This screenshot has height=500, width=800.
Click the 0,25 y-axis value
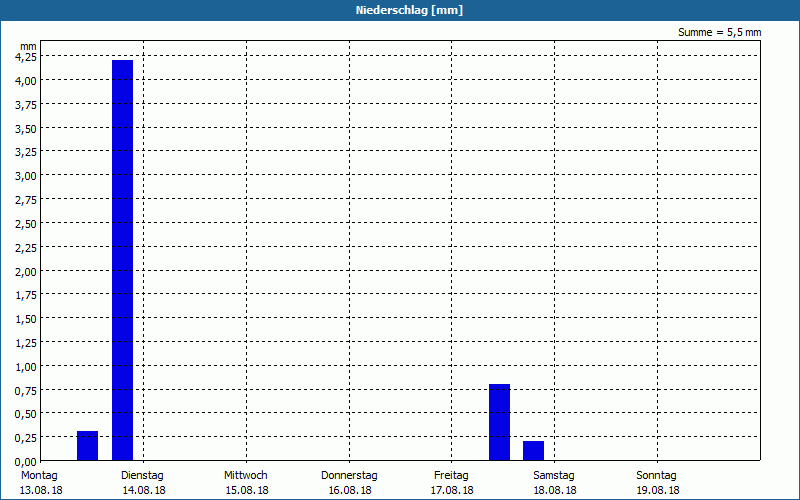point(26,438)
